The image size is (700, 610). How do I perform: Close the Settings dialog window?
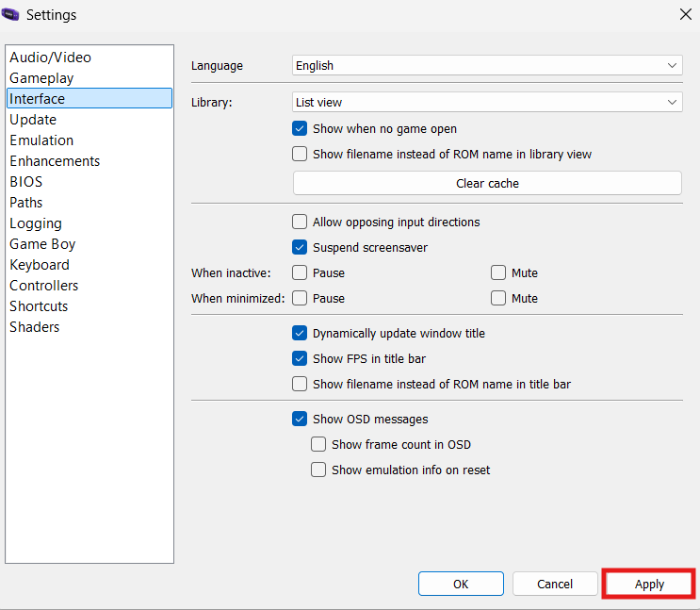(x=685, y=14)
